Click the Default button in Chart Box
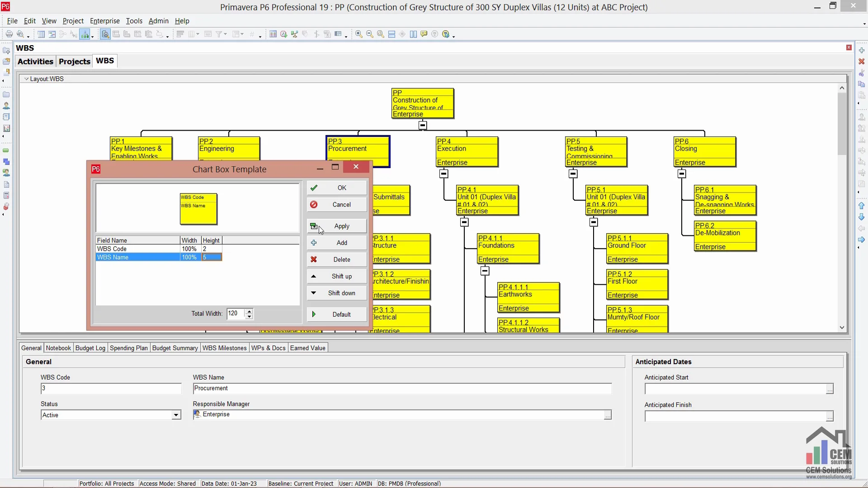The image size is (868, 488). (x=335, y=314)
